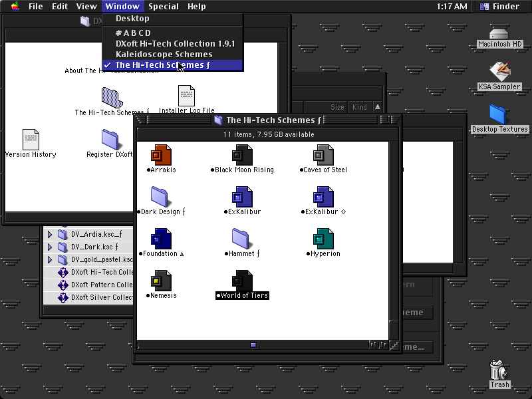Select the Version History document icon
This screenshot has height=399, width=532.
coord(31,140)
